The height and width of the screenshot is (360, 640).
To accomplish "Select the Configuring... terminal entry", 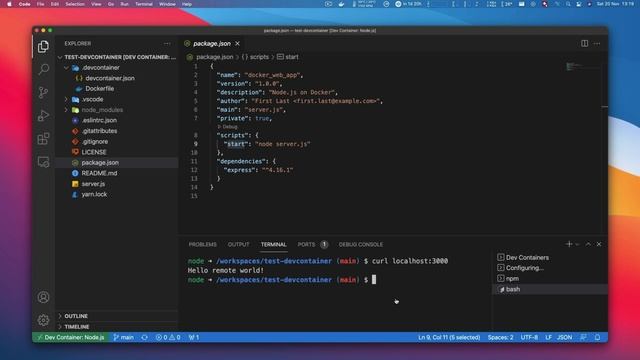I will pos(550,268).
